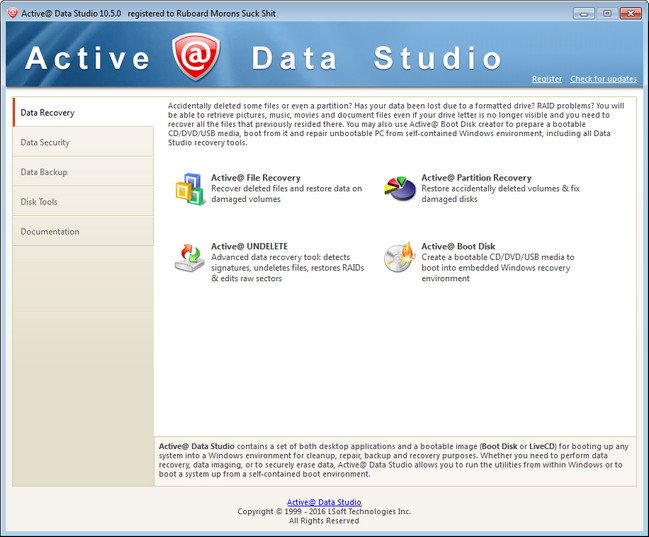Click the app shield icon in title bar

coord(13,13)
